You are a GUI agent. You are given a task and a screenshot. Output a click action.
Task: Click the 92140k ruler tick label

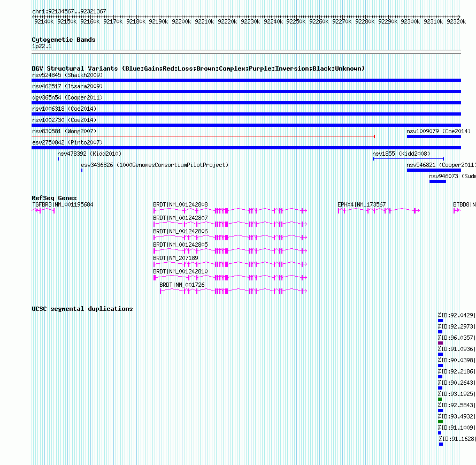[44, 21]
